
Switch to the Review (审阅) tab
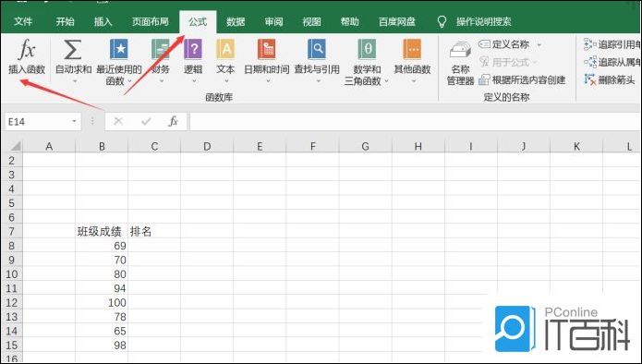273,21
